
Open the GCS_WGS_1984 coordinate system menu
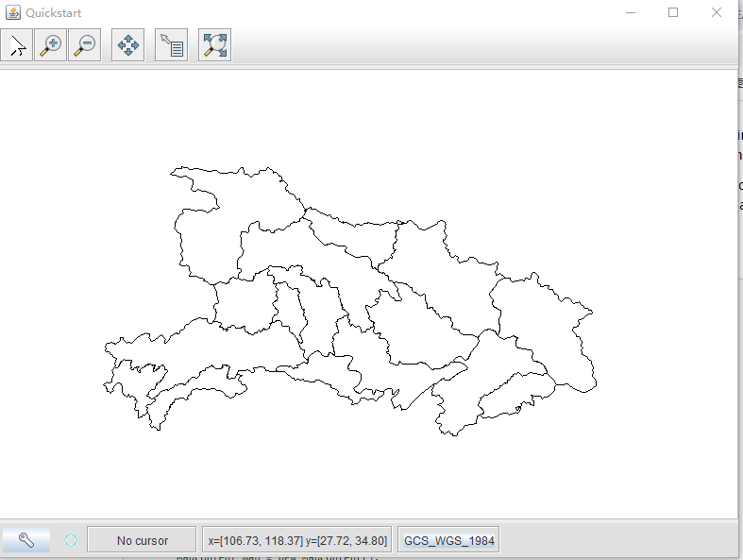click(x=448, y=540)
